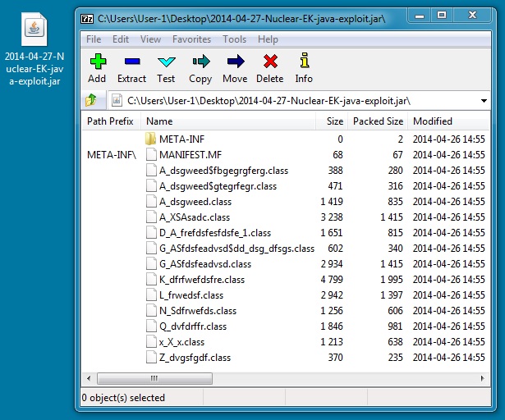The width and height of the screenshot is (505, 420).
Task: Go up one folder level
Action: [91, 100]
